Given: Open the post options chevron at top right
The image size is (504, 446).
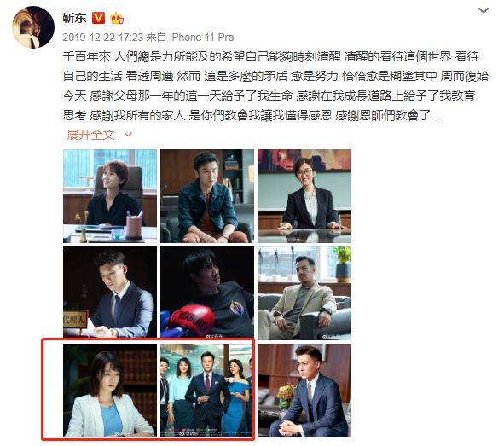Looking at the screenshot, I should coord(484,10).
